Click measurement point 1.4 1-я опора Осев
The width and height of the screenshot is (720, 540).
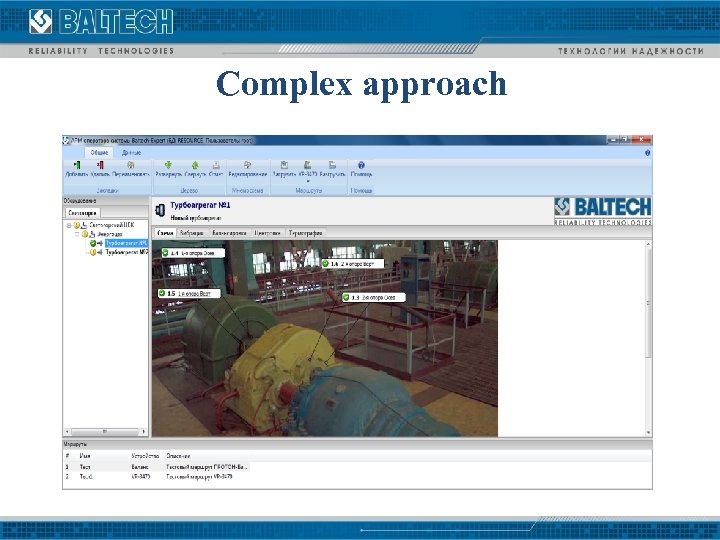pos(193,253)
